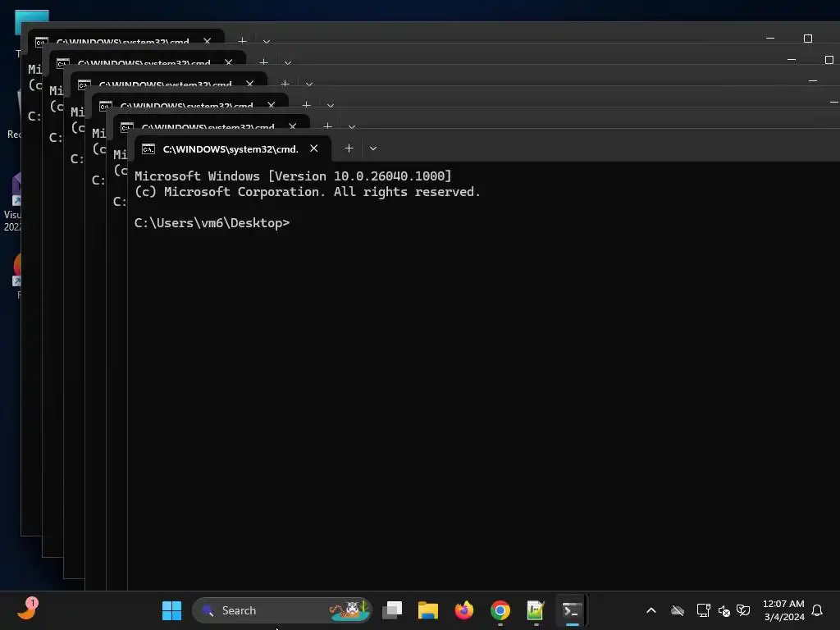Open Task View from the taskbar
Screen dimensions: 840x630
click(392, 610)
